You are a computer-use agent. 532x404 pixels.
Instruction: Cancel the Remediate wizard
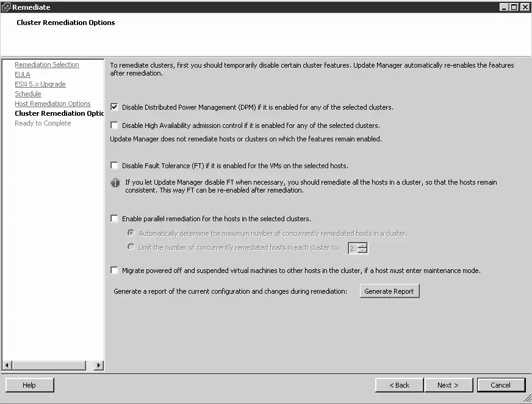(501, 385)
